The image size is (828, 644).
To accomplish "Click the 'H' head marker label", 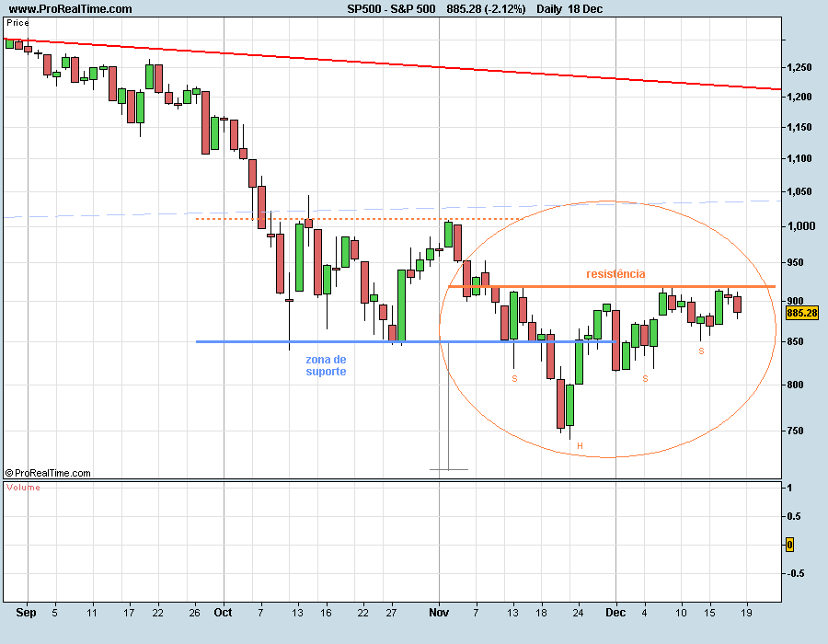I will coord(580,446).
